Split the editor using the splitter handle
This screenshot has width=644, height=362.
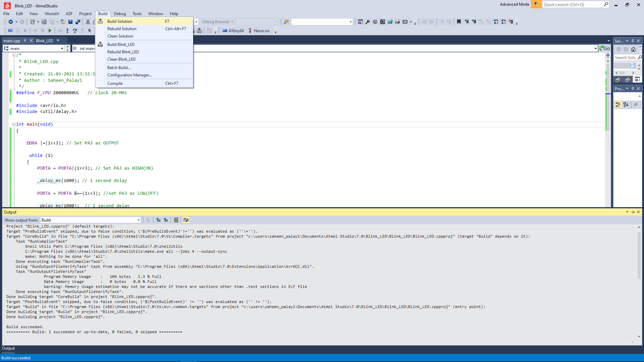(608, 55)
